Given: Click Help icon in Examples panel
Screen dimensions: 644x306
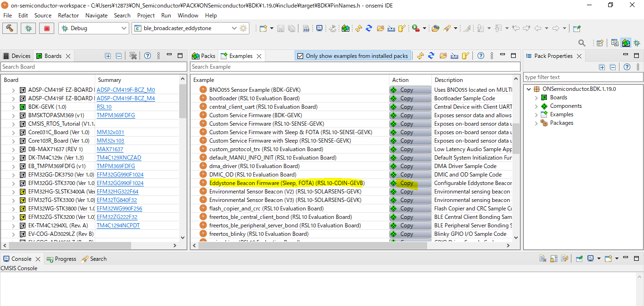Looking at the screenshot, I should tap(480, 56).
